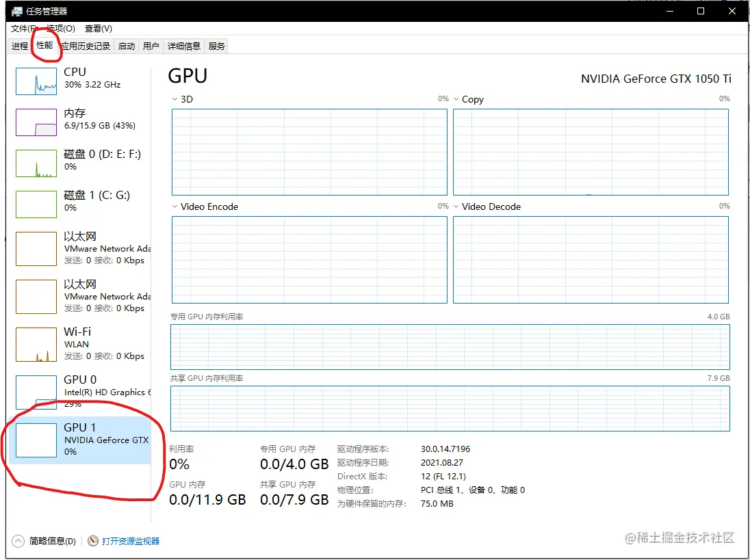Open the Video Encode engine dropdown chevron
750x560 pixels.
click(x=174, y=206)
